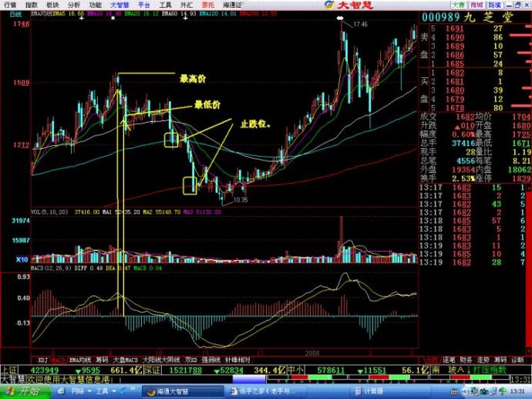Viewport: 532px width, 399px height.
Task: Open the 分析 menu
Action: tap(73, 5)
